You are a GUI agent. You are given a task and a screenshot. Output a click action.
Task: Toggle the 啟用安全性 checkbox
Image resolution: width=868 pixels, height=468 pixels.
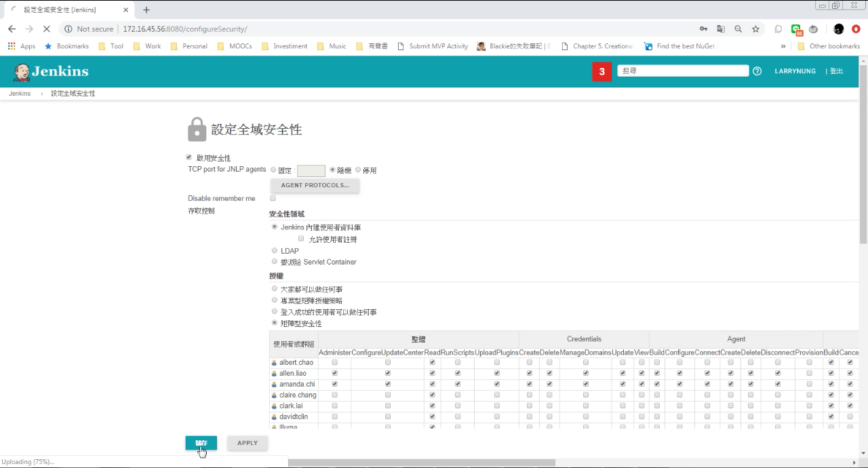point(189,157)
